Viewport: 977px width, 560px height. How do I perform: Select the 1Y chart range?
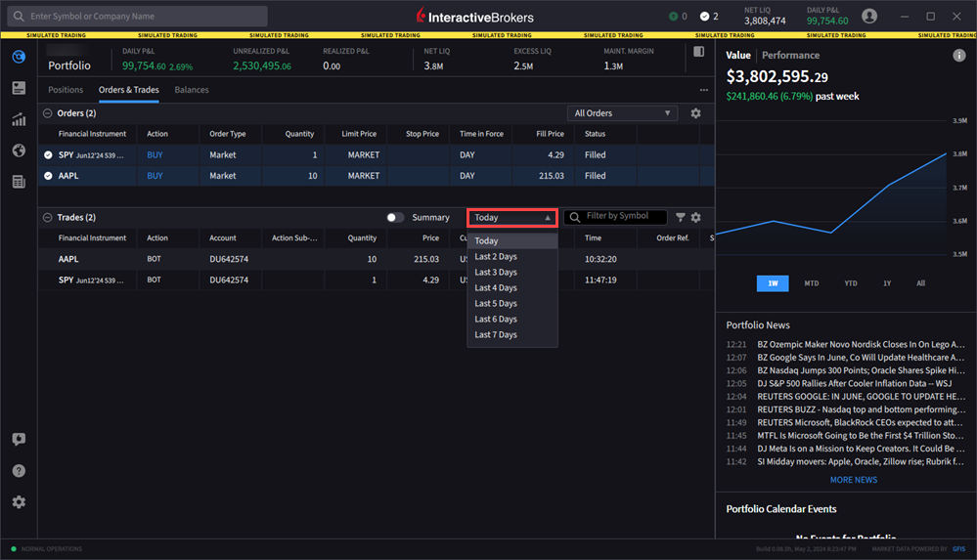(887, 283)
